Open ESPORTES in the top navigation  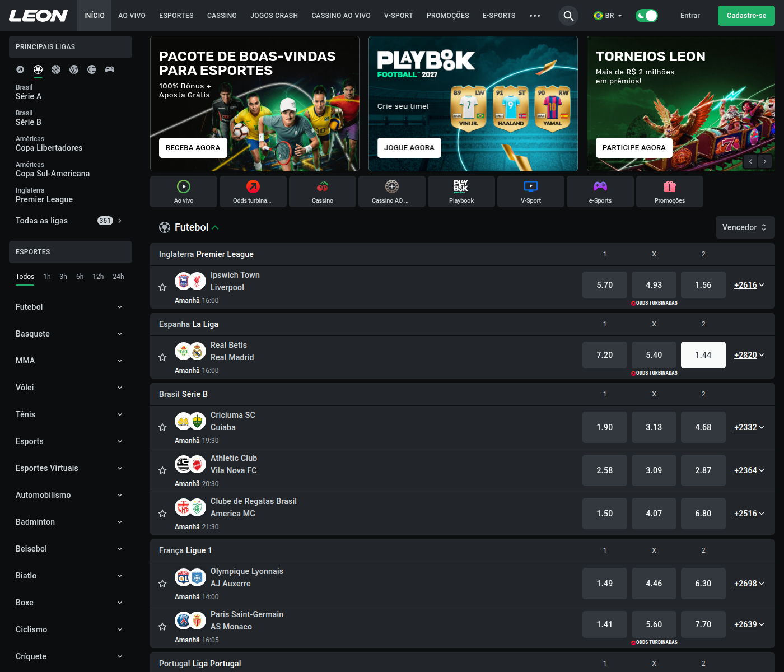176,16
